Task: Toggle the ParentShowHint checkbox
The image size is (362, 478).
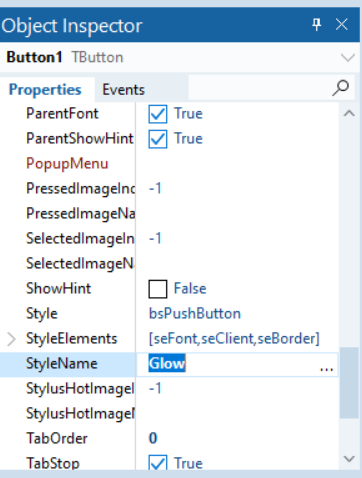Action: pos(158,139)
